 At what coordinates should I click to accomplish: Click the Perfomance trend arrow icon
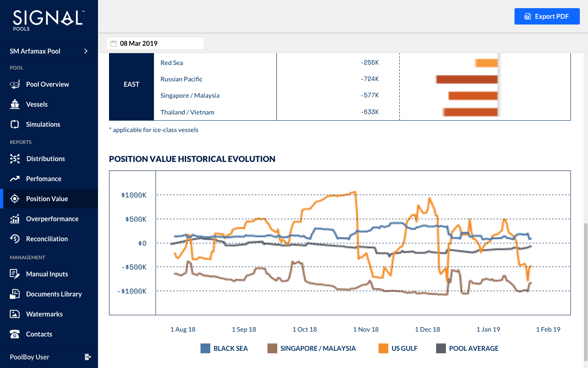(15, 179)
